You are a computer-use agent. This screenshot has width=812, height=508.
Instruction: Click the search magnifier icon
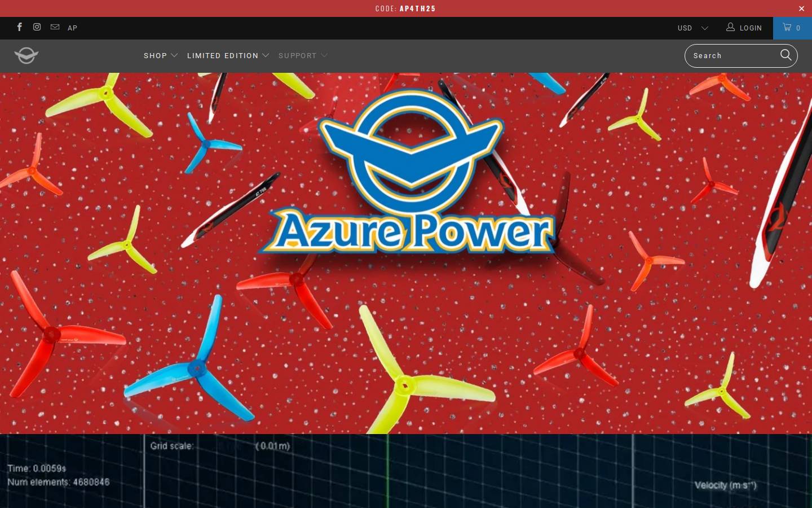[786, 55]
